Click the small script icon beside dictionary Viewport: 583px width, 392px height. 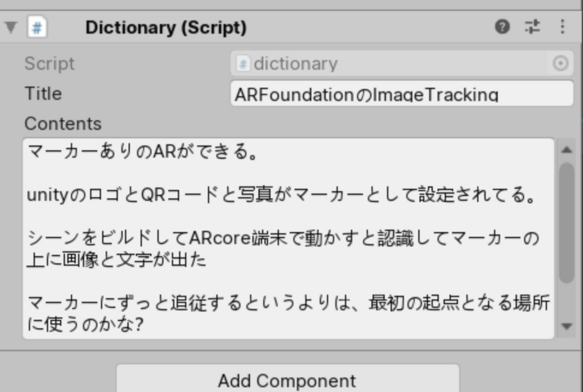tap(243, 64)
